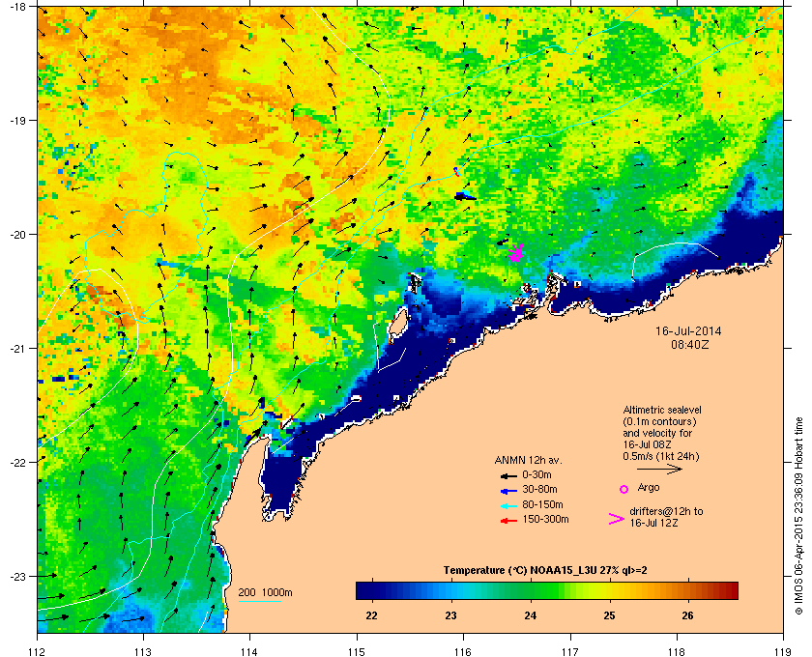Screen dimensions: 812x657
Task: Click the longitude label 113
Action: click(x=143, y=652)
